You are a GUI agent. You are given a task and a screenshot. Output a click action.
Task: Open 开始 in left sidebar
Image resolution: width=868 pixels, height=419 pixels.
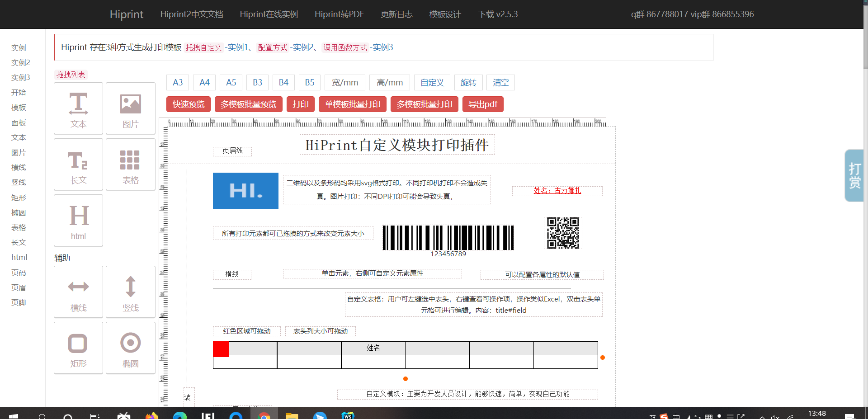click(x=19, y=93)
